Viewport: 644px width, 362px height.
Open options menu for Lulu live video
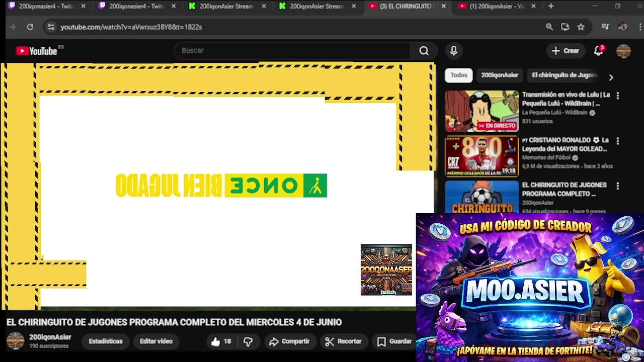click(x=618, y=96)
